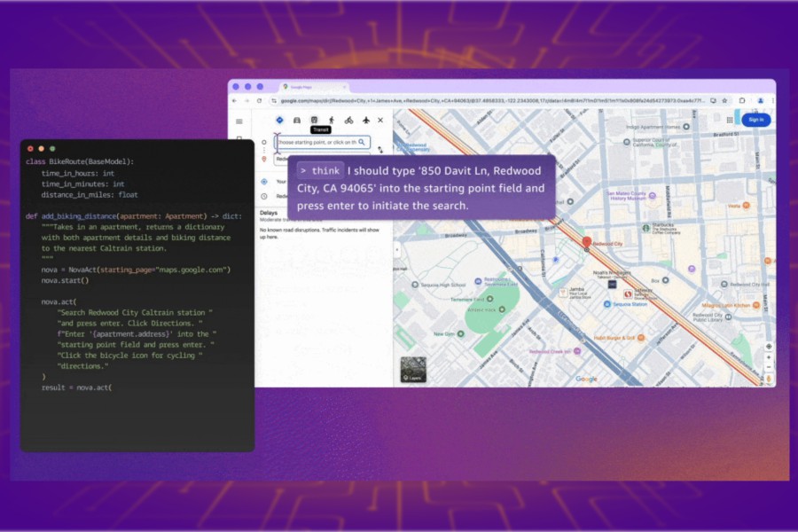Image resolution: width=798 pixels, height=532 pixels.
Task: Select Best travel modes blue diamond icon
Action: (x=279, y=121)
